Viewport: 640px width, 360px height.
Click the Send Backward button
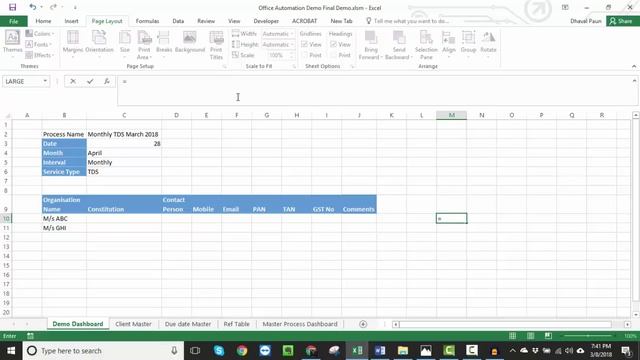(399, 45)
